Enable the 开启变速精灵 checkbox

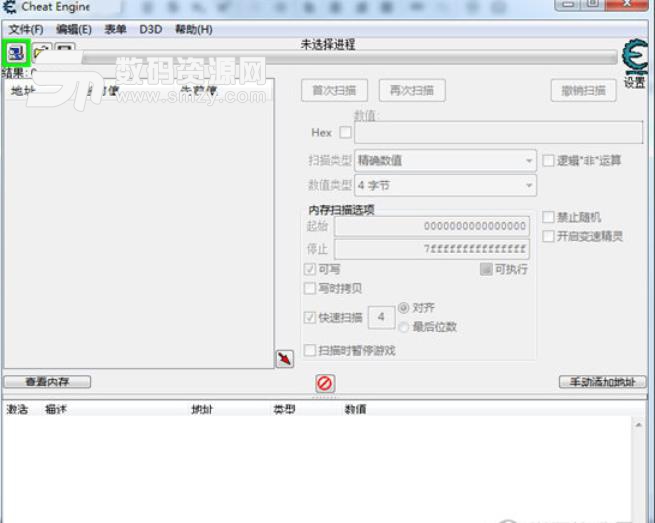pyautogui.click(x=548, y=236)
